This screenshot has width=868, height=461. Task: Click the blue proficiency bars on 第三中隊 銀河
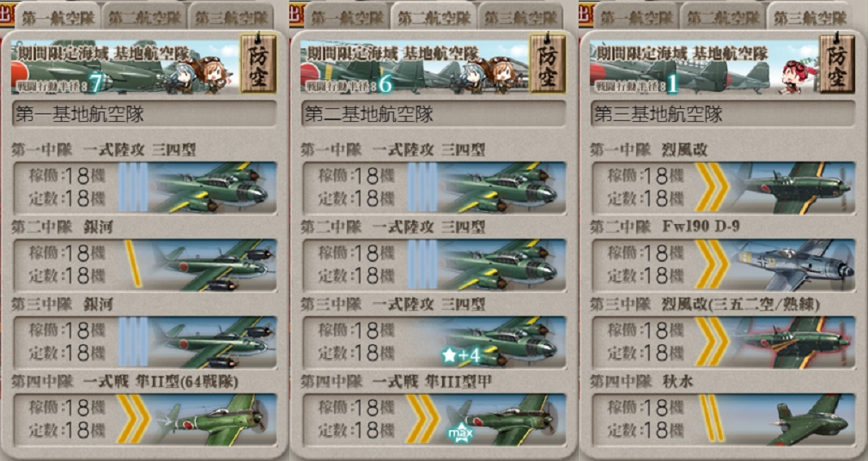[x=133, y=342]
